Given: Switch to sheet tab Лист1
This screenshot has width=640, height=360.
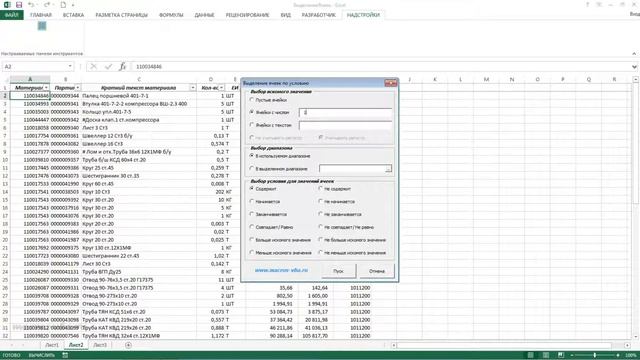Looking at the screenshot, I should pyautogui.click(x=52, y=345).
